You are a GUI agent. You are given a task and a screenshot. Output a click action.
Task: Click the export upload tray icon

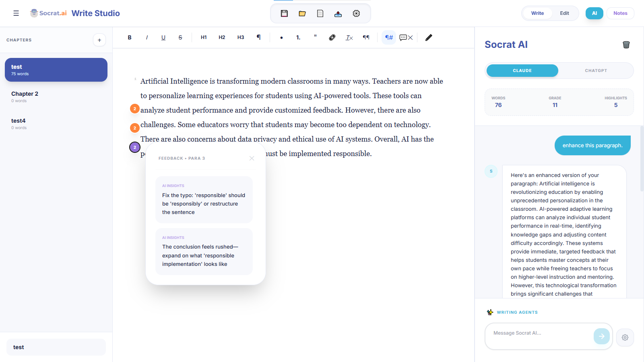pos(338,14)
